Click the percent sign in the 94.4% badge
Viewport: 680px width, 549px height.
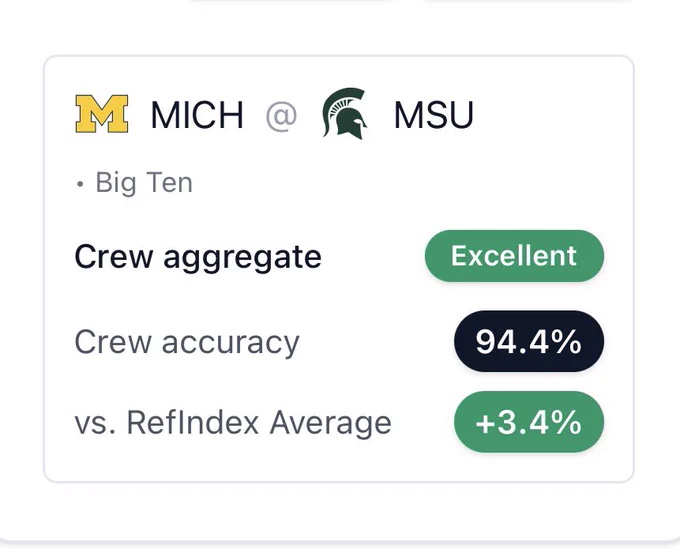[x=566, y=342]
